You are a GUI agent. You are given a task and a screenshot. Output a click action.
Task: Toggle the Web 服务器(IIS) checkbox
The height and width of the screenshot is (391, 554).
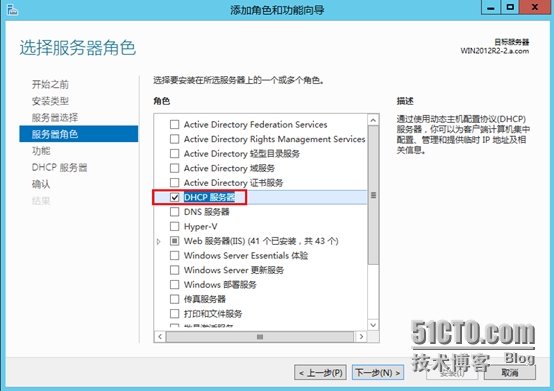[175, 241]
